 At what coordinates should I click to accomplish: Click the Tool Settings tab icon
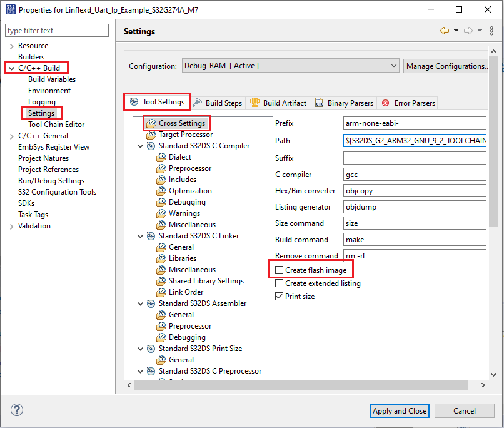pyautogui.click(x=134, y=102)
